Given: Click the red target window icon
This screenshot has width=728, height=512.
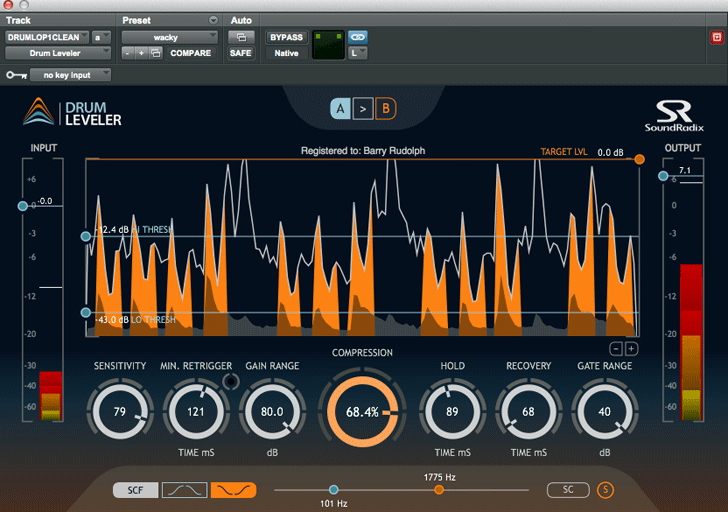Looking at the screenshot, I should pos(717,37).
